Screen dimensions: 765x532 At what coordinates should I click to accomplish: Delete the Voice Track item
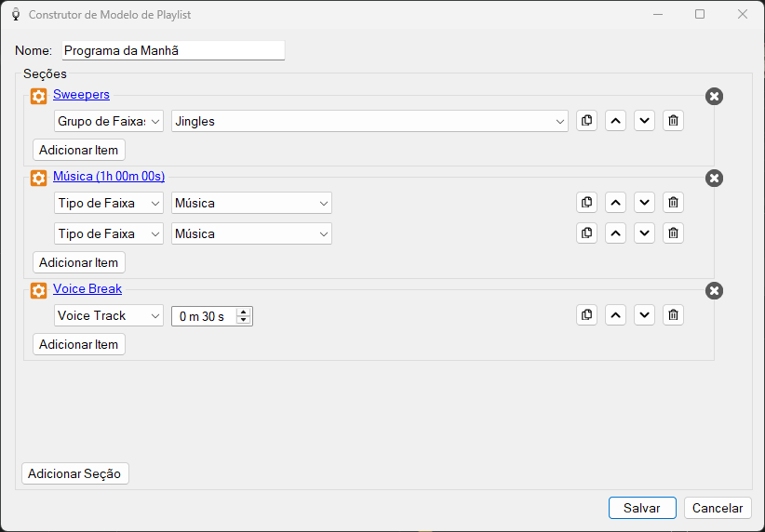click(673, 315)
